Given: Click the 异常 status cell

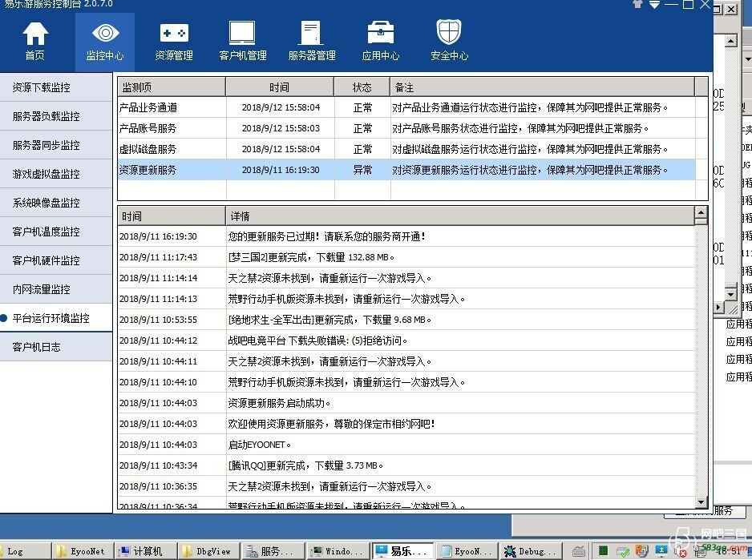Looking at the screenshot, I should click(362, 170).
